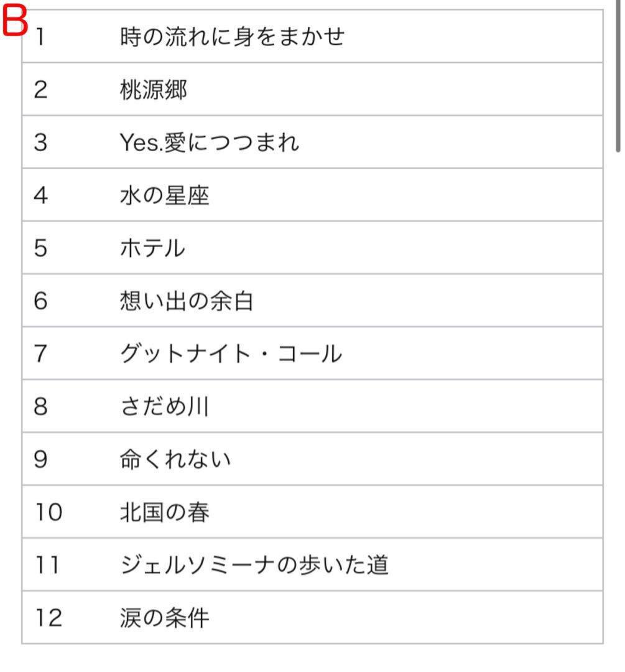
Task: Choose track 6 想い出の余白
Action: [187, 302]
